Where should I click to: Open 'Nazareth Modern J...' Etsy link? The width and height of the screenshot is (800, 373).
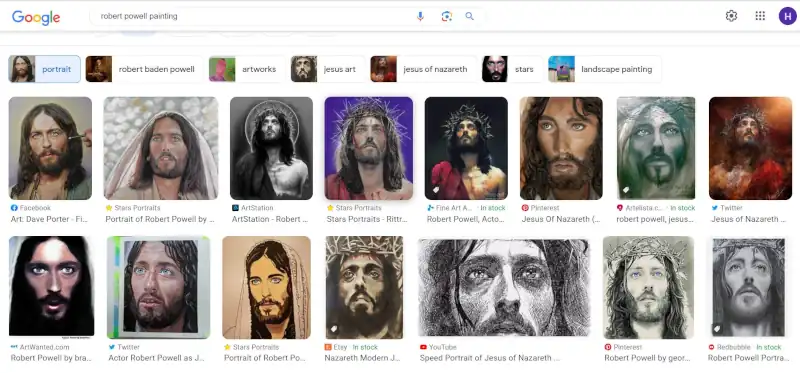[x=363, y=358]
